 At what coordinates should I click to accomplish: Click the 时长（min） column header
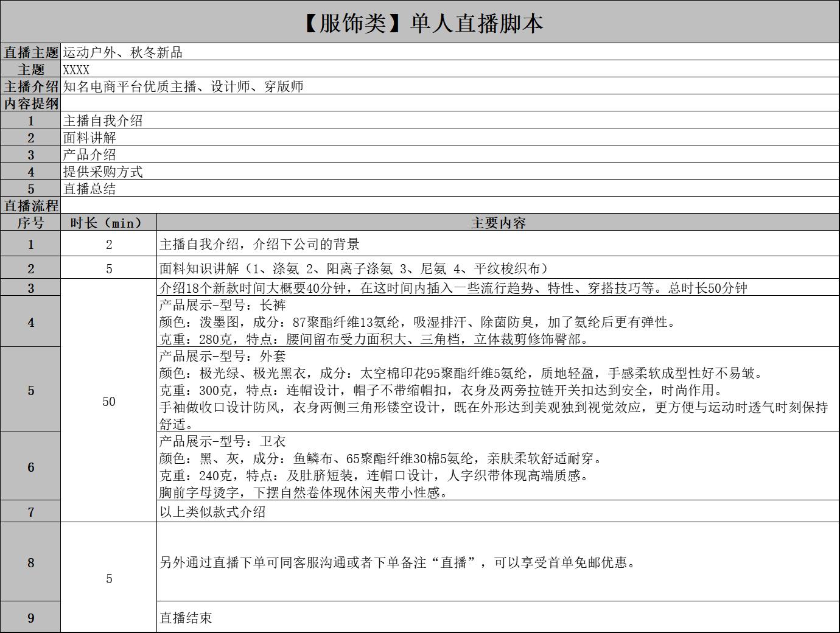pyautogui.click(x=108, y=223)
